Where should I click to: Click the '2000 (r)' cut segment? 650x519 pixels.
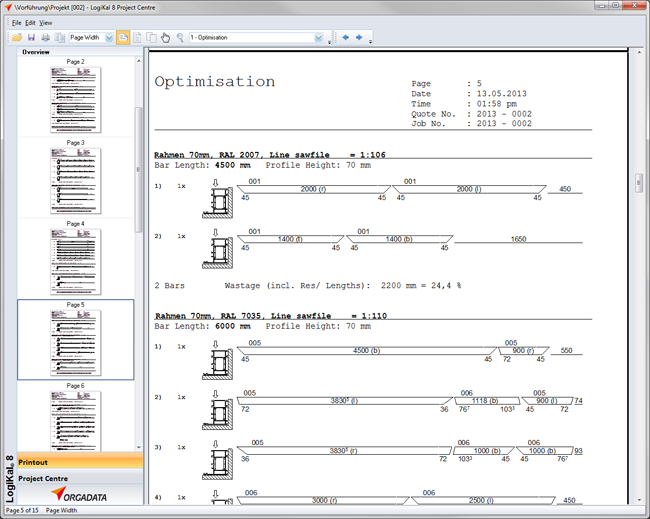313,189
